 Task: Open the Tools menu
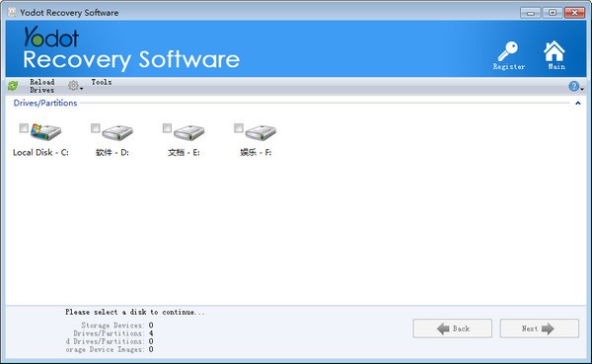point(102,82)
